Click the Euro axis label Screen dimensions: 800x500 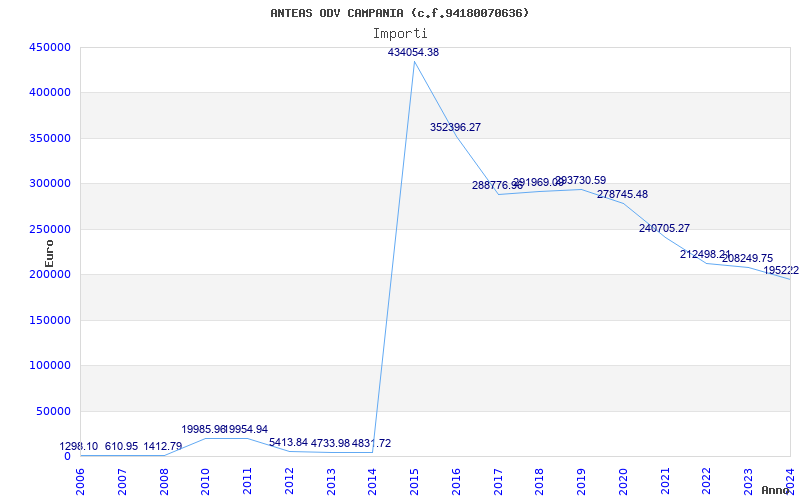coord(49,253)
